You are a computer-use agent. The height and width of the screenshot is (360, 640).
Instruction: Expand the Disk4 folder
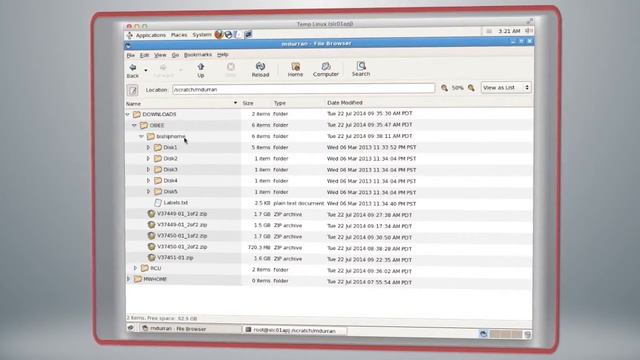[149, 180]
